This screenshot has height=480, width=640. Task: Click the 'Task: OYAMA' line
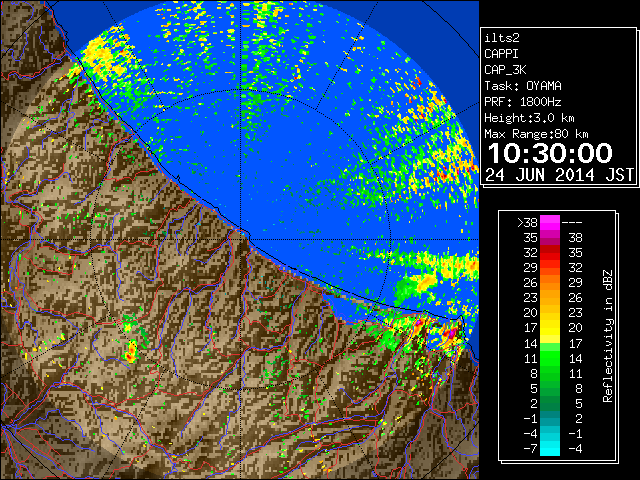click(x=523, y=86)
